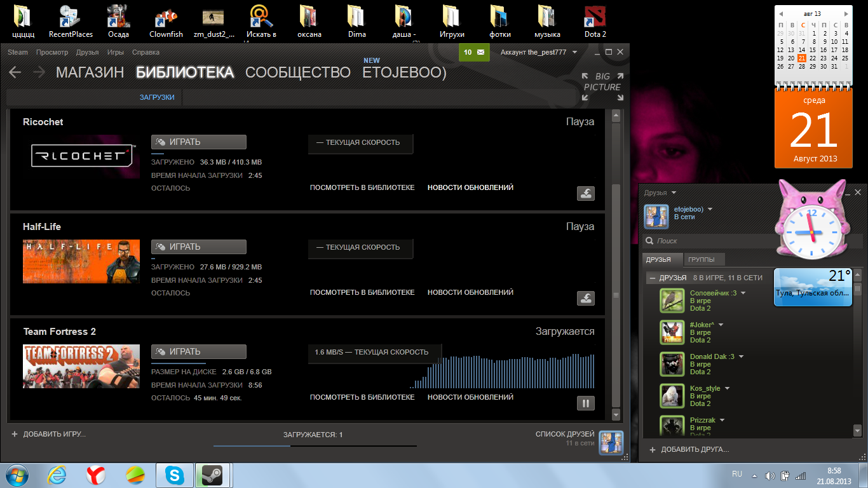The width and height of the screenshot is (868, 488).
Task: Open the Steam menu
Action: [18, 52]
